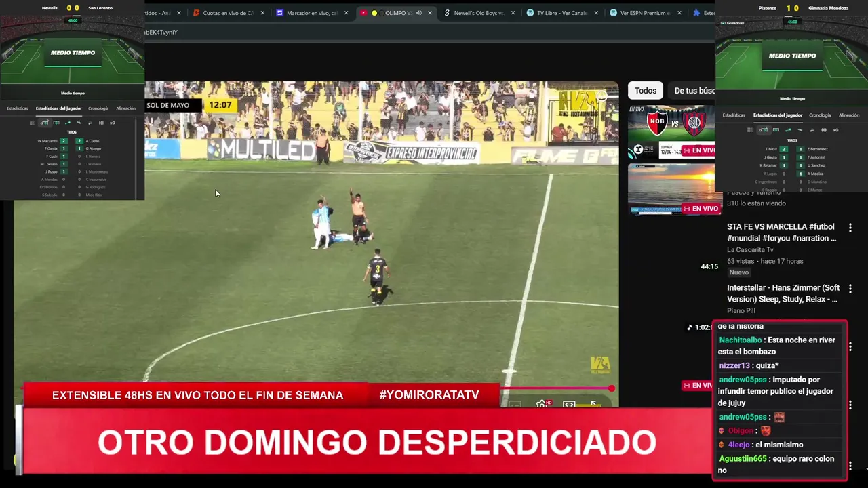Open options menu for STA FE VS MARCELLA
The height and width of the screenshot is (488, 868).
pos(850,228)
